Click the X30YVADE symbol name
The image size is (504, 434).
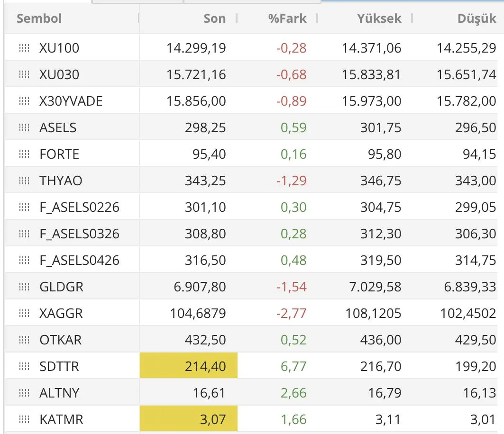coord(71,101)
